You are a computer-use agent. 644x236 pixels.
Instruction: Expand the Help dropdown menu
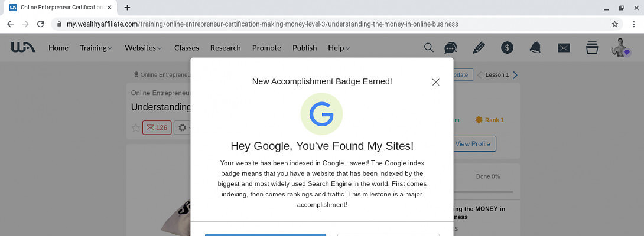pos(339,48)
